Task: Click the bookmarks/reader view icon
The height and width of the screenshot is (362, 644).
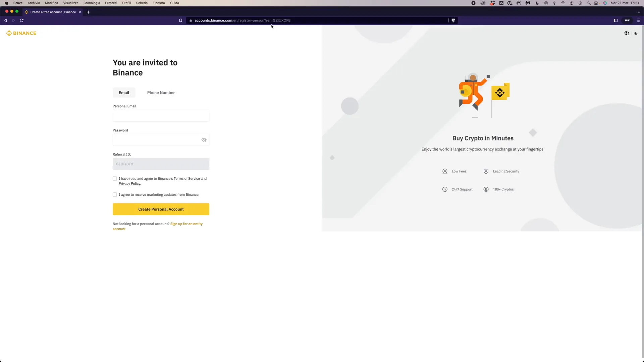Action: [180, 20]
